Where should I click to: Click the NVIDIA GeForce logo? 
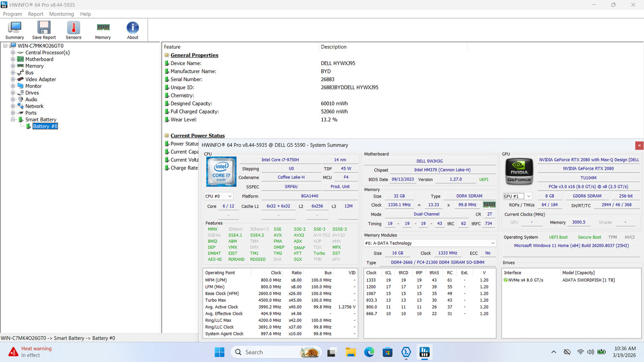519,172
